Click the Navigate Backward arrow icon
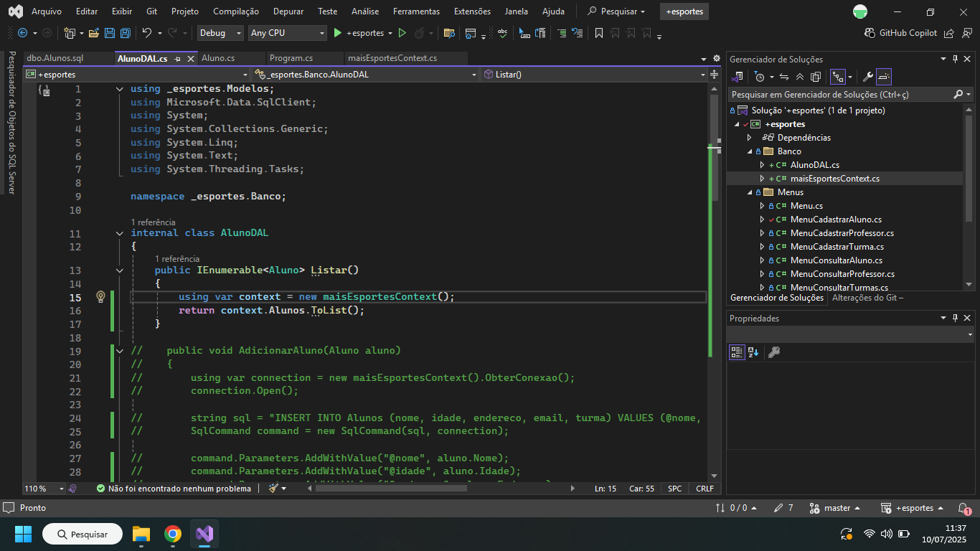This screenshot has width=980, height=551. (x=22, y=33)
